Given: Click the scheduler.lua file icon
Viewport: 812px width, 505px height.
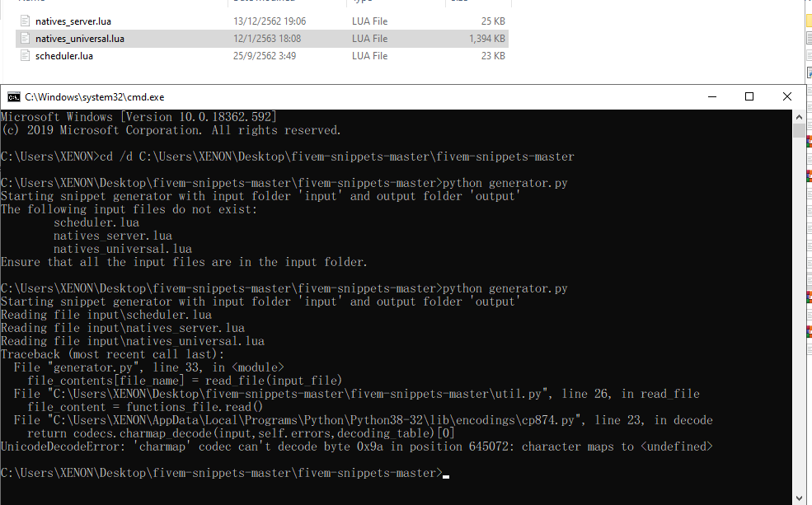Looking at the screenshot, I should (25, 55).
